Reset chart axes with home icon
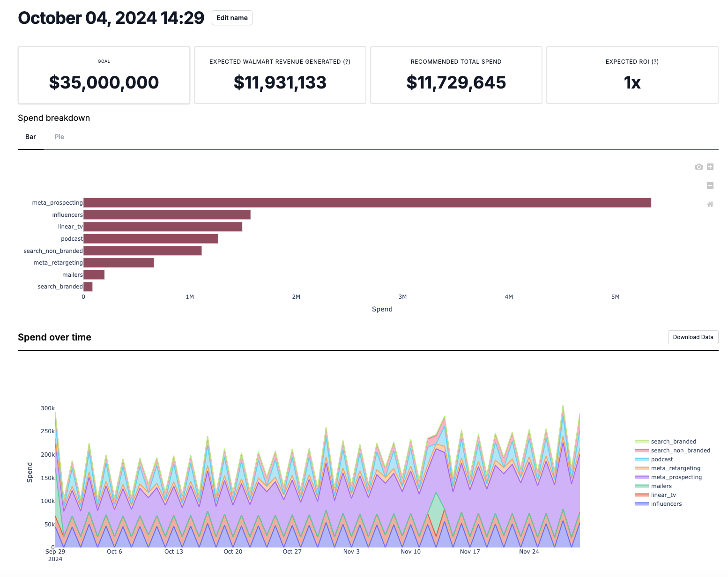 coord(710,204)
